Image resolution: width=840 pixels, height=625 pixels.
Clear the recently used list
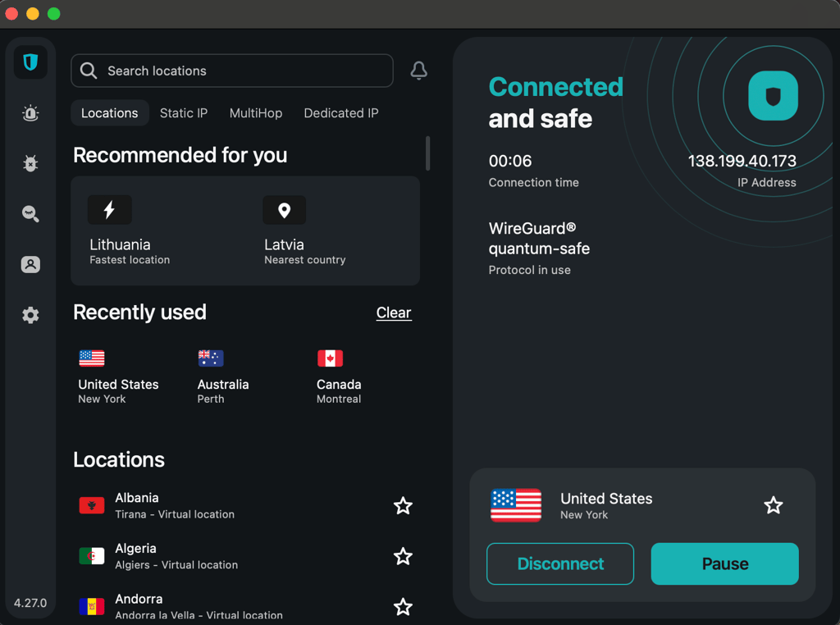[x=394, y=312]
